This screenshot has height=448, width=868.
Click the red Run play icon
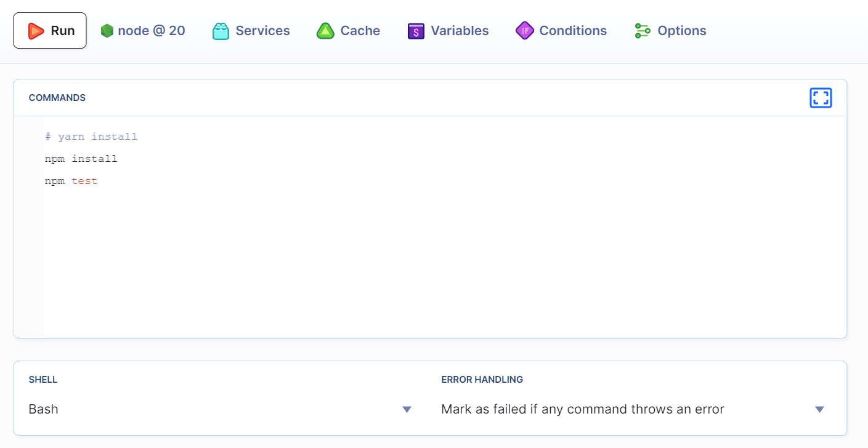36,31
